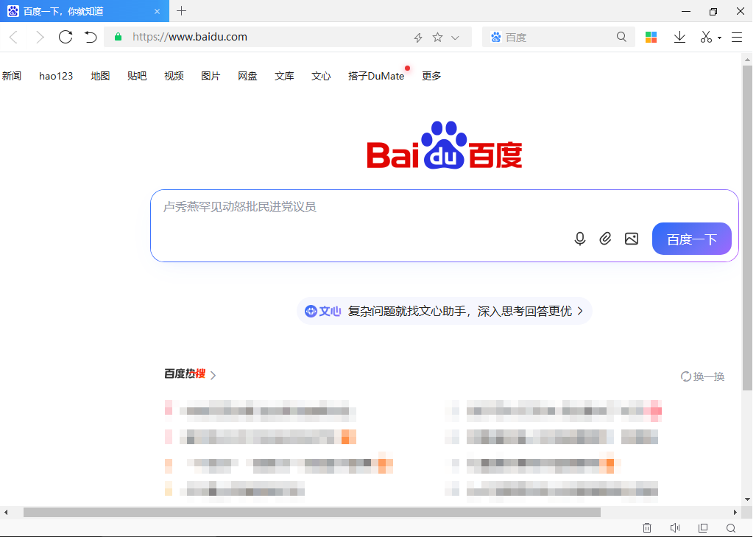
Task: Expand the address bar dropdown chevron
Action: (455, 38)
